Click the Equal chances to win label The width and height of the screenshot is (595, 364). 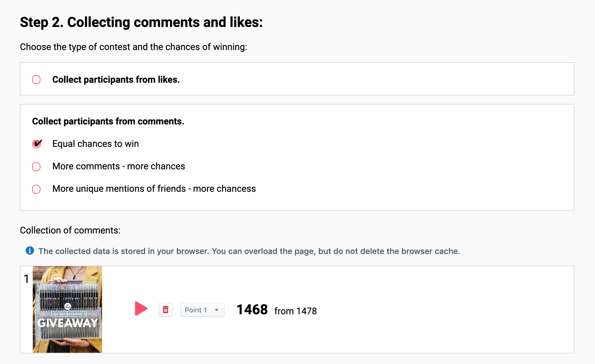(96, 144)
